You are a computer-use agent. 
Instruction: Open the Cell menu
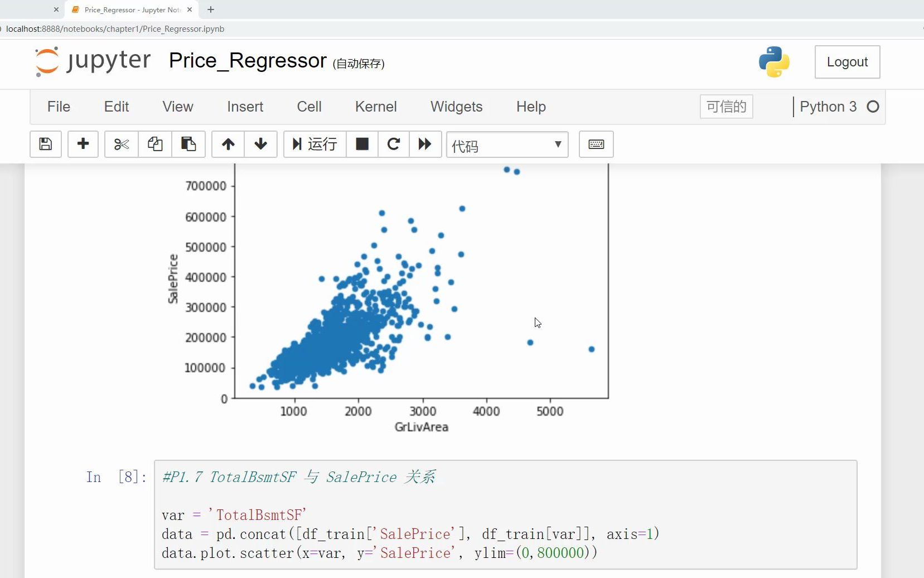(x=309, y=107)
